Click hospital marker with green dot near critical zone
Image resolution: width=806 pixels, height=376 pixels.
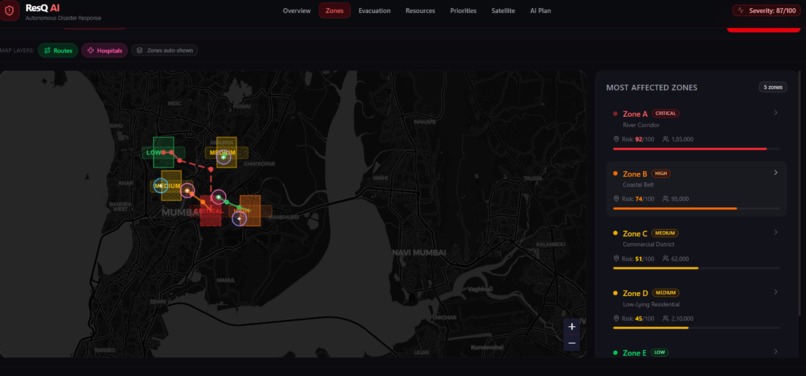tap(218, 197)
